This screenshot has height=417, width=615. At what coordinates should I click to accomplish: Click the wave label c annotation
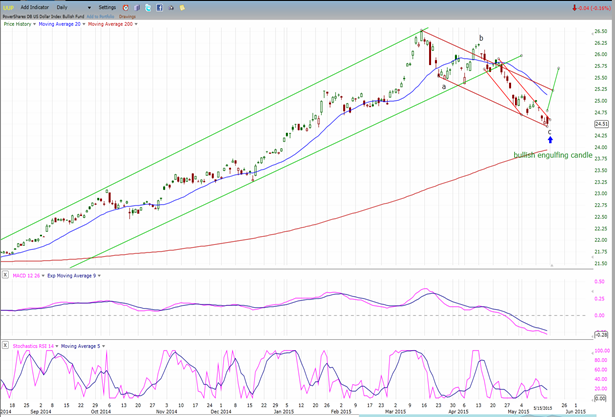click(x=549, y=132)
